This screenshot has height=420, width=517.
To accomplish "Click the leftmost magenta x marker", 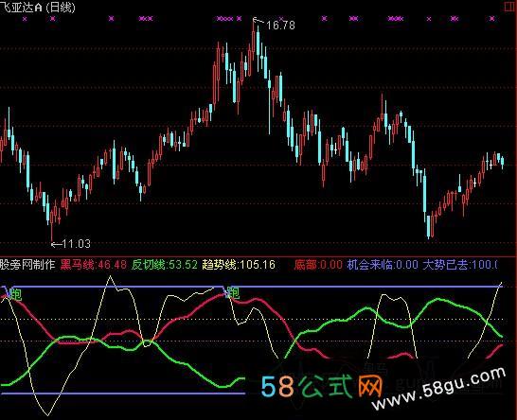I will pos(25,19).
